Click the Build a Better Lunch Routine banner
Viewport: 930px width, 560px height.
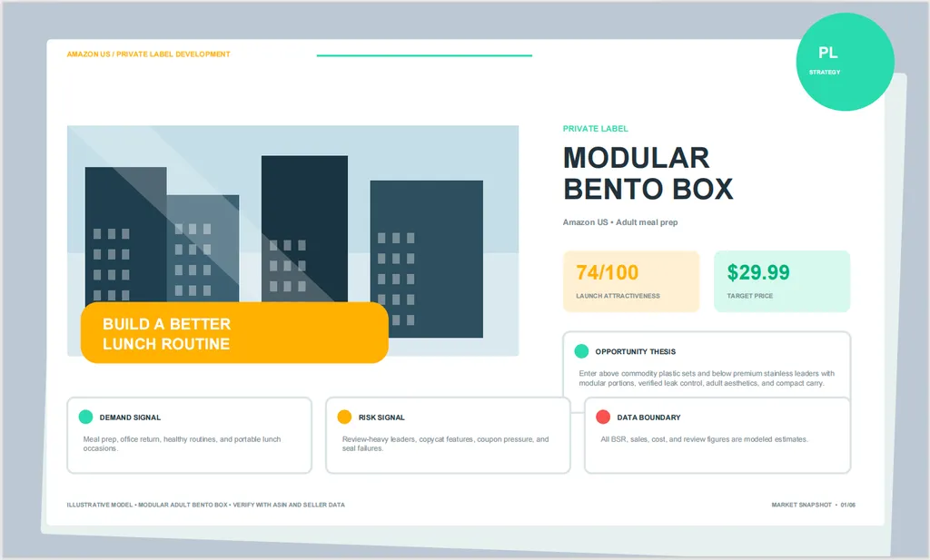[234, 332]
